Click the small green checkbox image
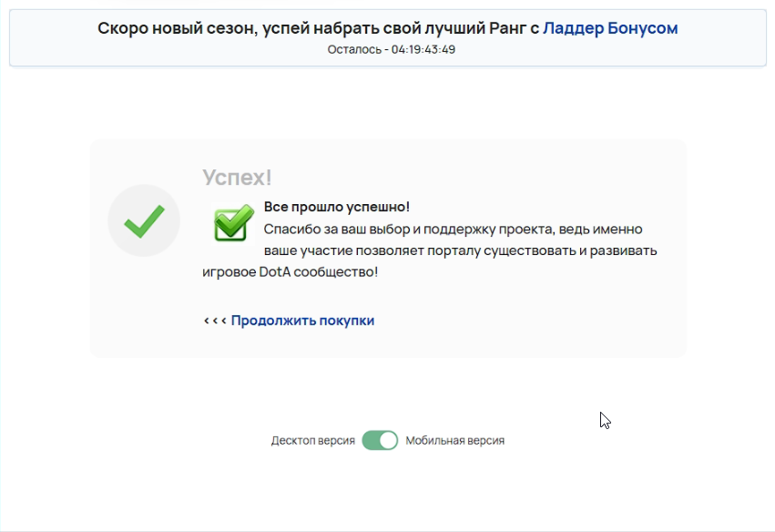This screenshot has width=775, height=532. coord(233,223)
